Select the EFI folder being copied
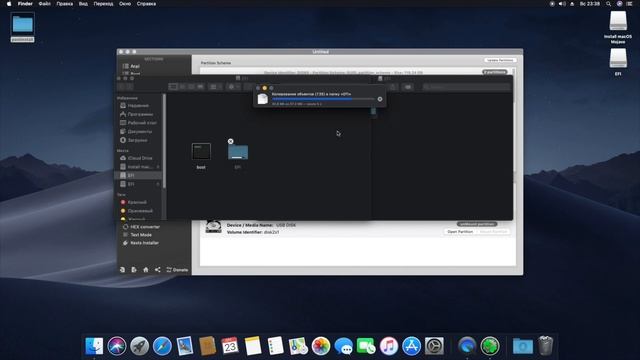 pos(238,157)
